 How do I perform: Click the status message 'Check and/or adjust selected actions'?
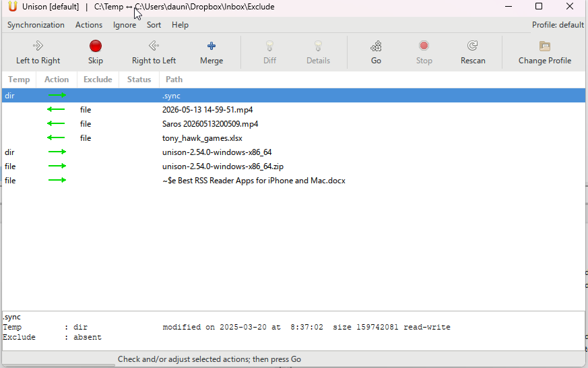[x=209, y=359]
